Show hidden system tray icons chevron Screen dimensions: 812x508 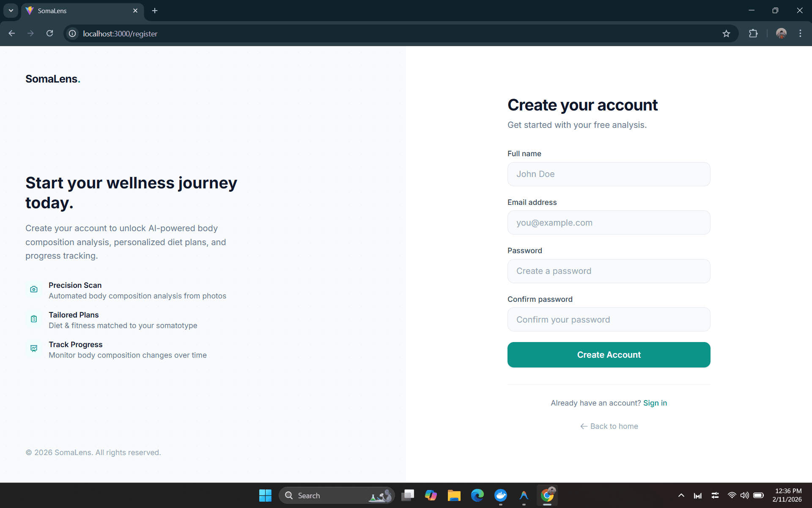tap(681, 495)
